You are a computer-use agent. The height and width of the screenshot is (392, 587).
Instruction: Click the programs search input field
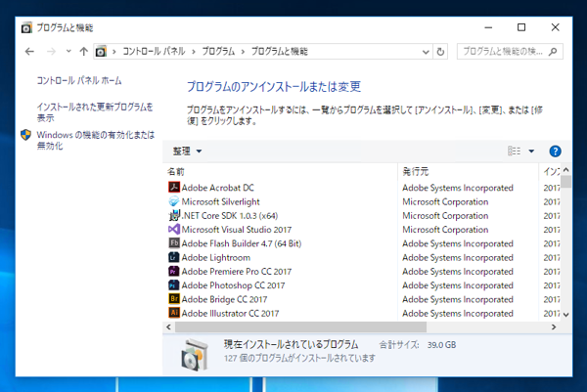[x=502, y=52]
